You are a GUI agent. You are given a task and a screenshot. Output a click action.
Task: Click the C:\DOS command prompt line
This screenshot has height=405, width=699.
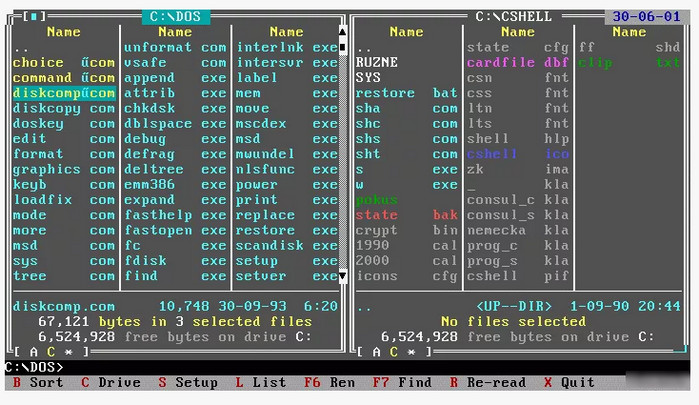[347, 368]
